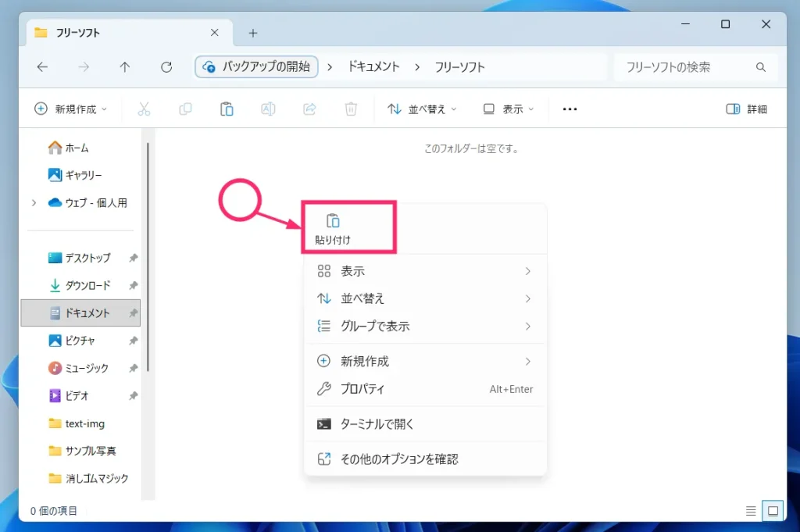This screenshot has height=532, width=800.
Task: Click the pin icon beside ピクチャ
Action: 133,341
